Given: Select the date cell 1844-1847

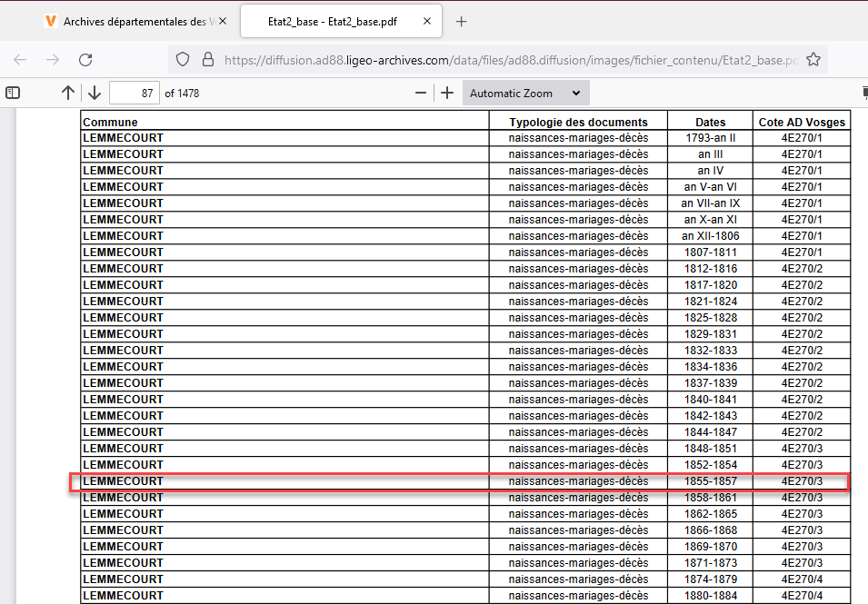Looking at the screenshot, I should pyautogui.click(x=710, y=432).
